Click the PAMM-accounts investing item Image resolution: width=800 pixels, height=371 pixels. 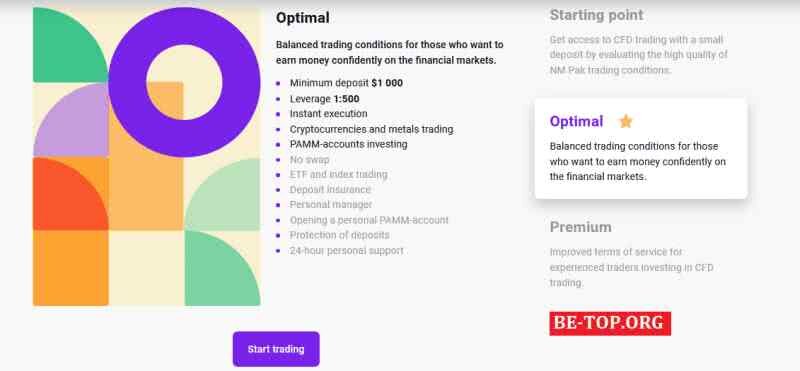(348, 144)
